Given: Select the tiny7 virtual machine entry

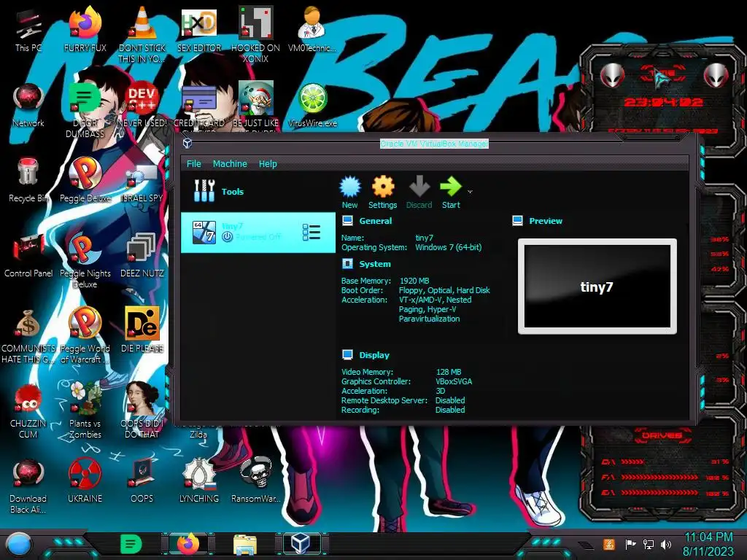Looking at the screenshot, I should coord(258,233).
